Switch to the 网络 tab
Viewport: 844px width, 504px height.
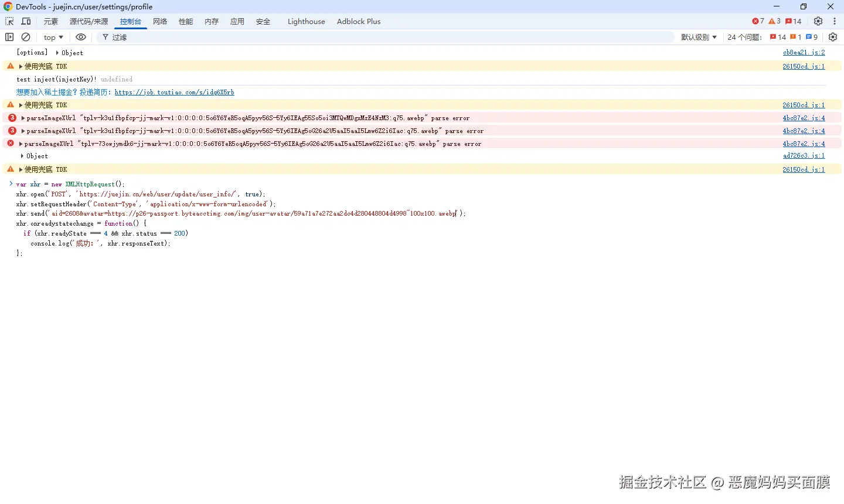click(x=160, y=21)
